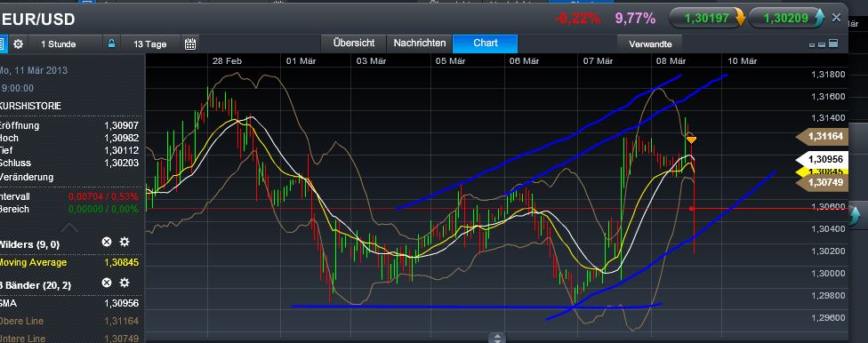Collapse the Kurshistorie section chevron
The image size is (868, 343).
point(69,227)
